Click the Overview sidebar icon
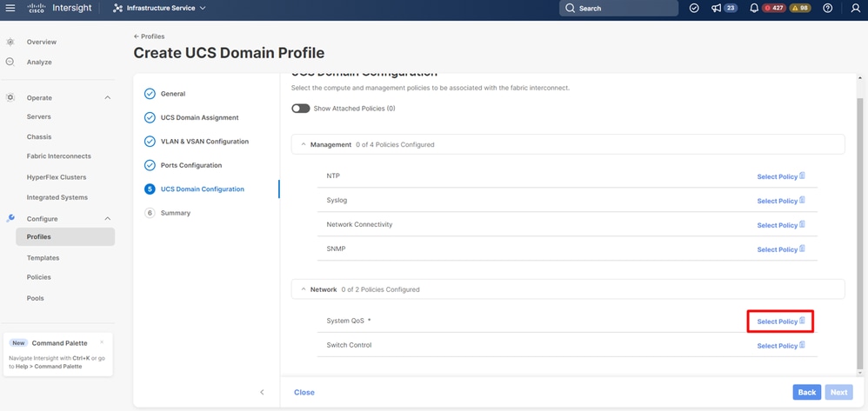The image size is (868, 411). click(10, 42)
